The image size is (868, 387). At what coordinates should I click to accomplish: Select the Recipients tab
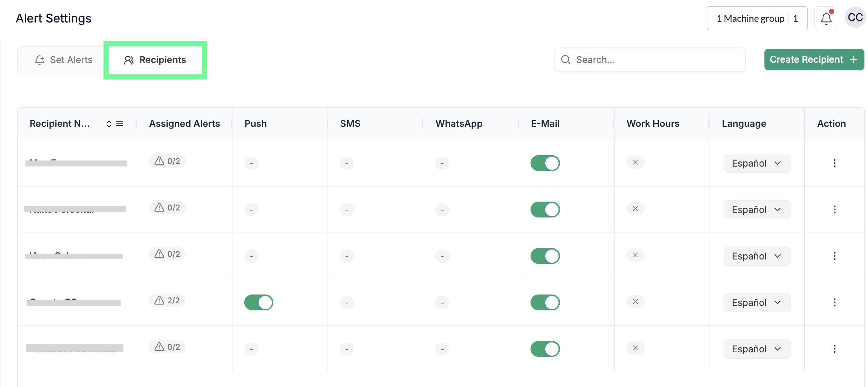point(155,60)
